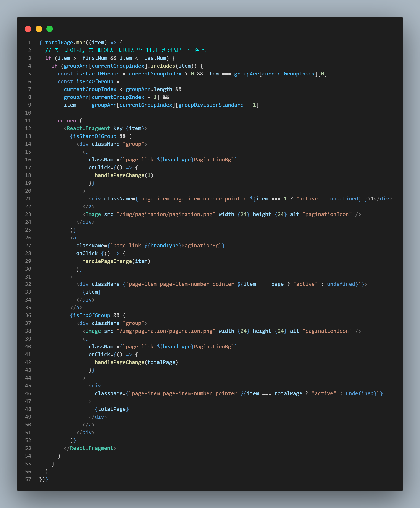Click "groupDivisionStandard" on line 9

tap(211, 105)
